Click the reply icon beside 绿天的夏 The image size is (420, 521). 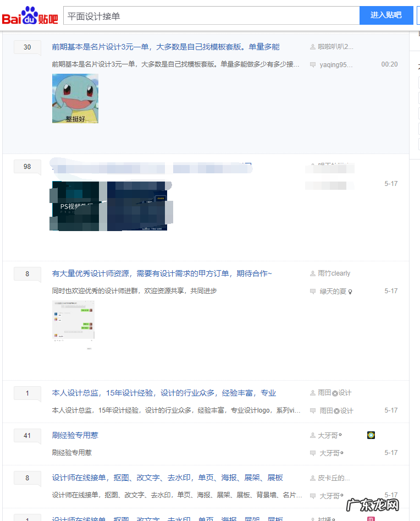[x=313, y=292]
